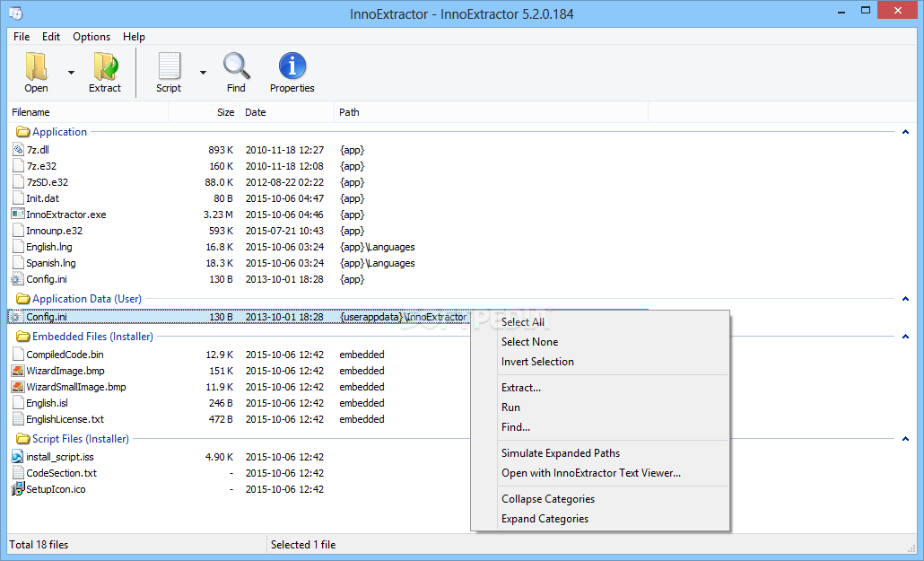Click the SetupIcon.ico file icon
The height and width of the screenshot is (561, 924).
18,489
